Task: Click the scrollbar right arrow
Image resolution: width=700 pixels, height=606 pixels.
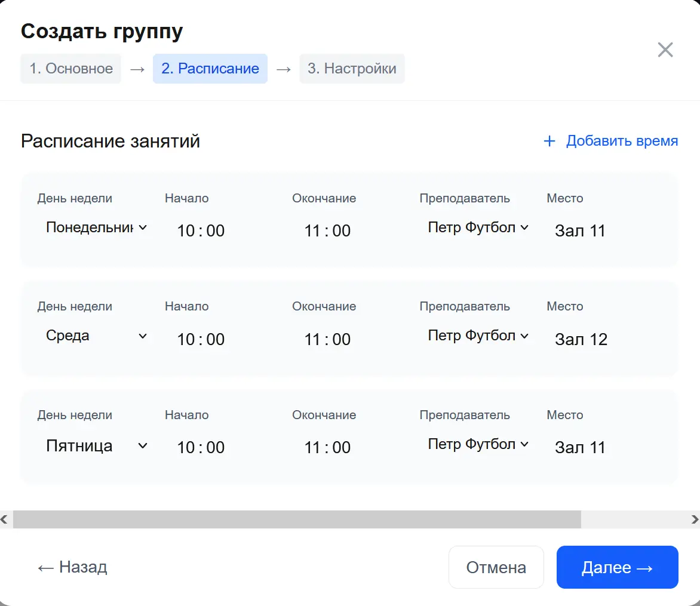Action: pyautogui.click(x=695, y=519)
